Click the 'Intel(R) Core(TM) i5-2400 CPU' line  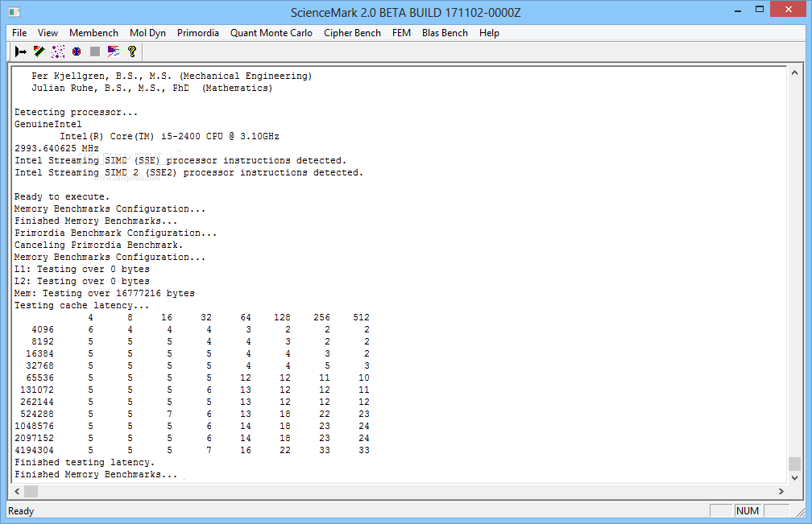coord(169,136)
